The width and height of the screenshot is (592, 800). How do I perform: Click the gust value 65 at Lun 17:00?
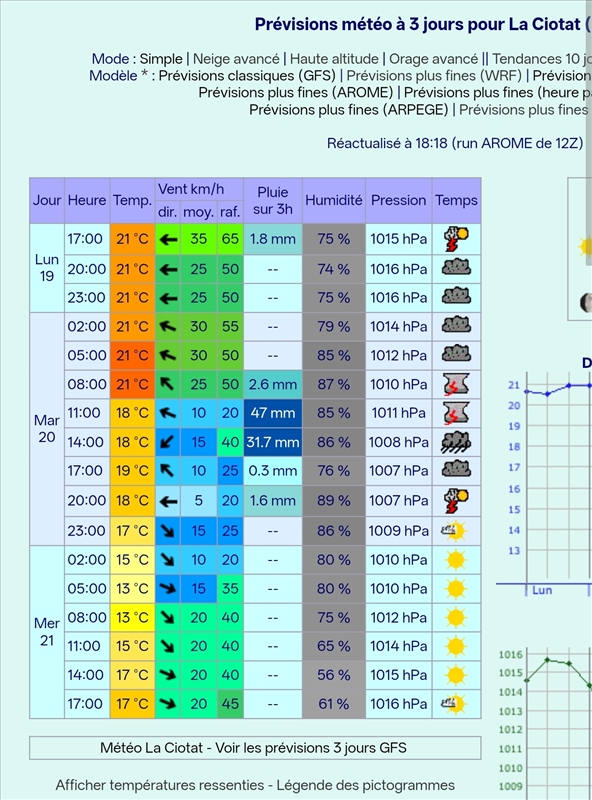tap(230, 239)
